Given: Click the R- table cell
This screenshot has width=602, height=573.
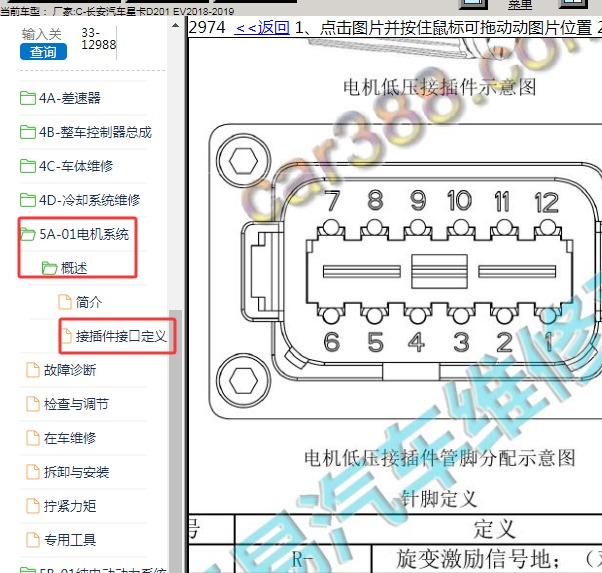Looking at the screenshot, I should pos(303,559).
